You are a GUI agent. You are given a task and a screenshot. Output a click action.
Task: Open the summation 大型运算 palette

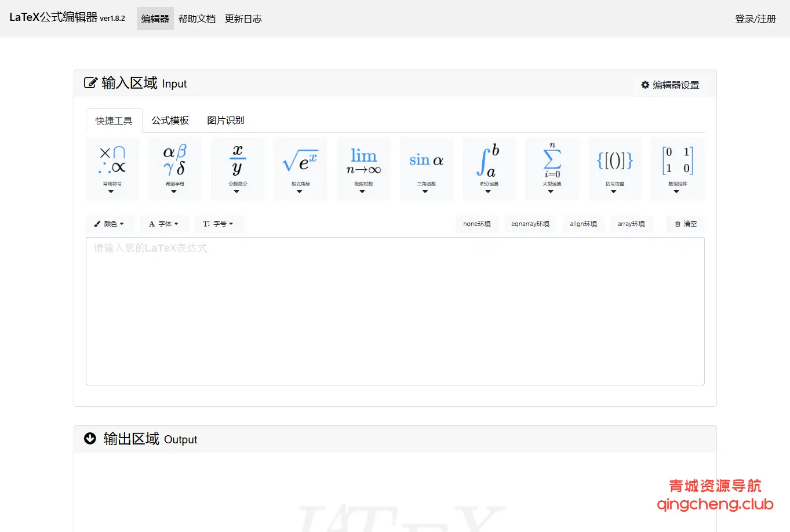click(x=552, y=169)
